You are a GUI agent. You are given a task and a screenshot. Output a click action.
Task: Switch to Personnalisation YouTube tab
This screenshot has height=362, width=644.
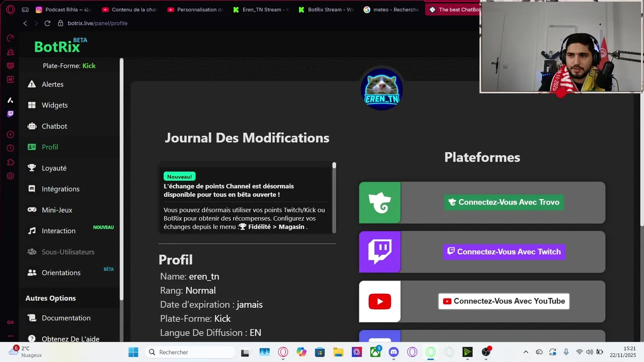(x=195, y=10)
